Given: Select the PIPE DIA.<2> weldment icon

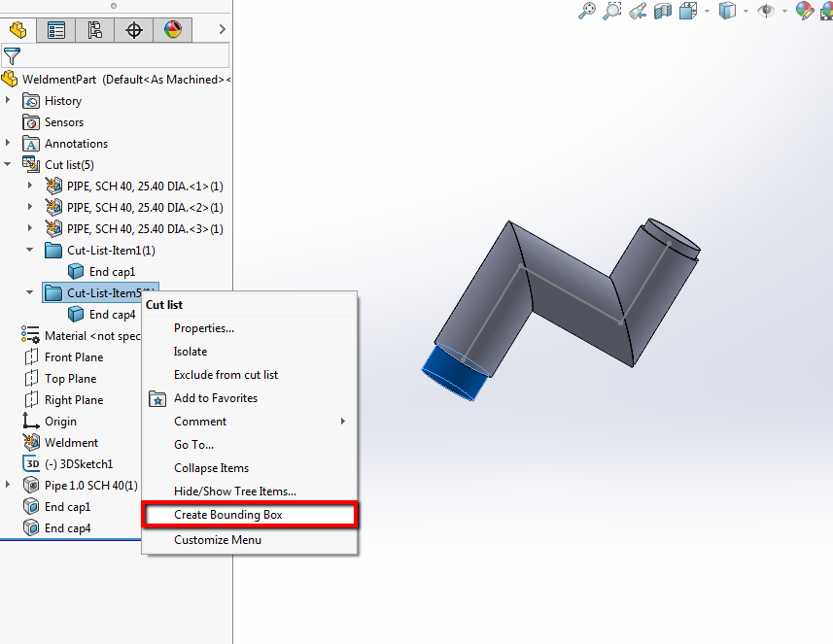Looking at the screenshot, I should [x=53, y=207].
